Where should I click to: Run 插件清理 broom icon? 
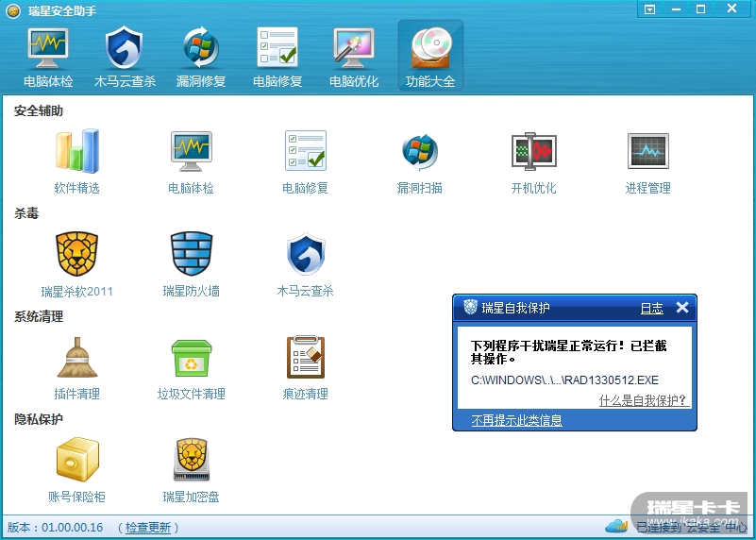tap(77, 357)
